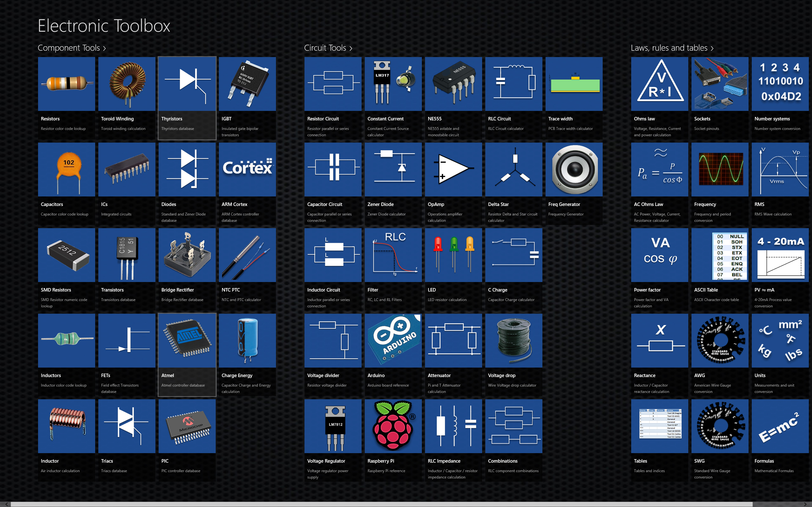This screenshot has height=507, width=812.
Task: Expand the Component Tools section header
Action: tap(71, 48)
